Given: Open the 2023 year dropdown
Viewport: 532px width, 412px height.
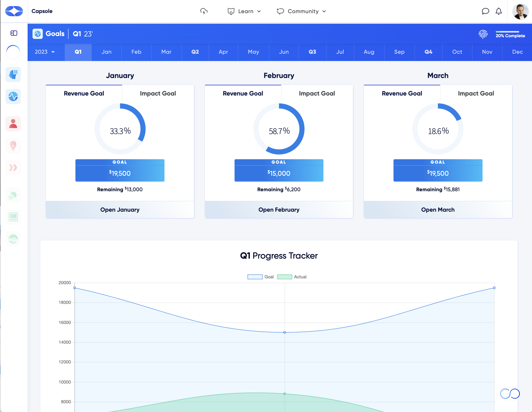Looking at the screenshot, I should click(45, 52).
